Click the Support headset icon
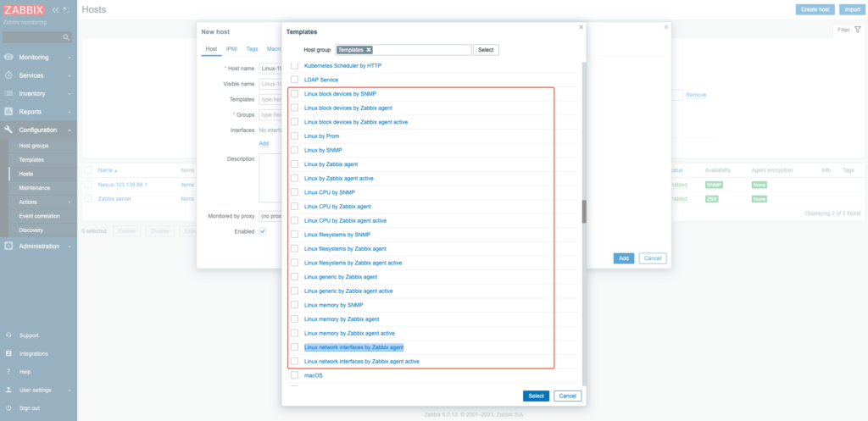 [8, 335]
